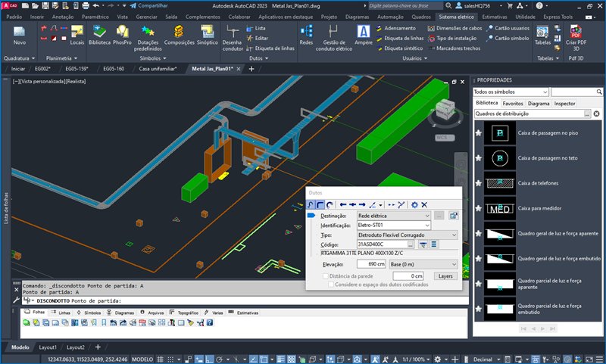Open the Casa unifamiliar drawing tab
Screen dimensions: 606x364
tap(158, 69)
